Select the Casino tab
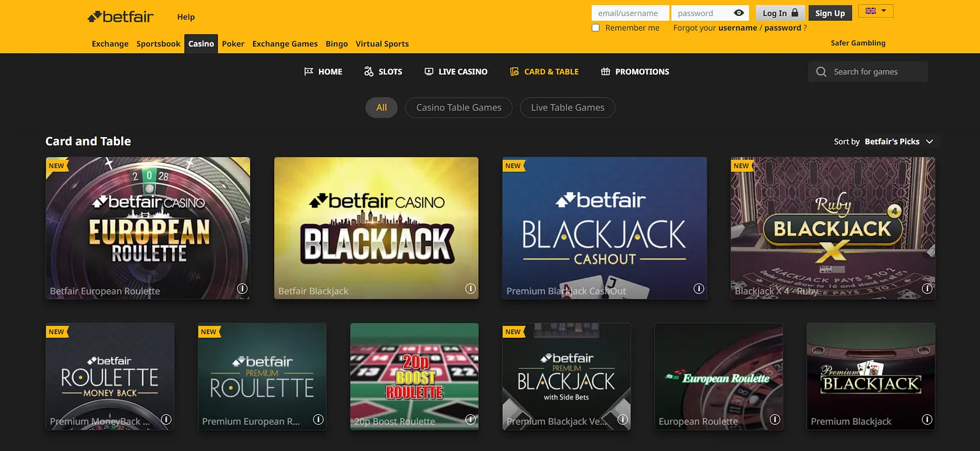The width and height of the screenshot is (980, 451). [201, 43]
